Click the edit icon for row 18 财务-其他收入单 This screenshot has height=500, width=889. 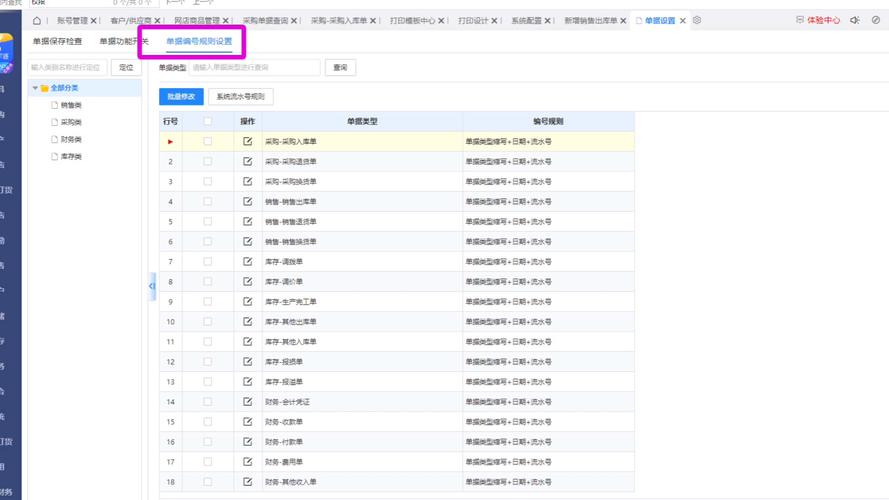[248, 482]
